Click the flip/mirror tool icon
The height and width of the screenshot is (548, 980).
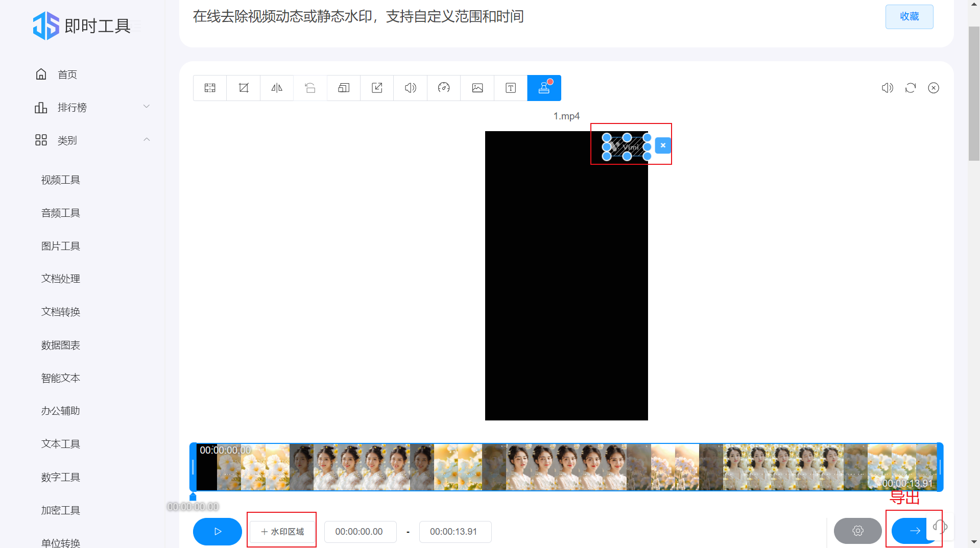click(277, 88)
